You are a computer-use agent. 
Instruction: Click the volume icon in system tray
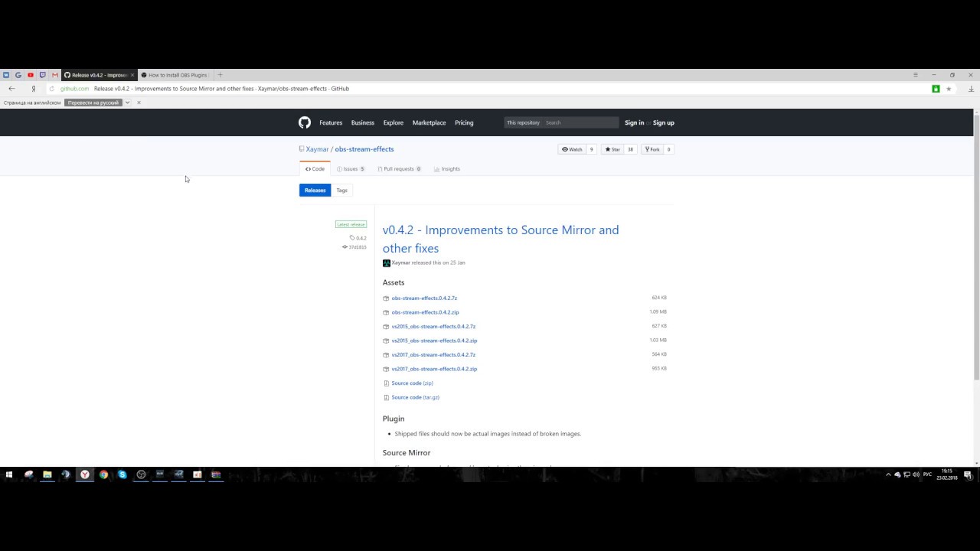(x=916, y=475)
